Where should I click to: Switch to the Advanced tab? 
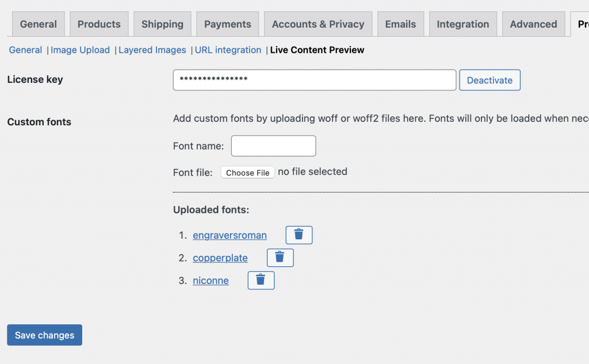(x=533, y=24)
